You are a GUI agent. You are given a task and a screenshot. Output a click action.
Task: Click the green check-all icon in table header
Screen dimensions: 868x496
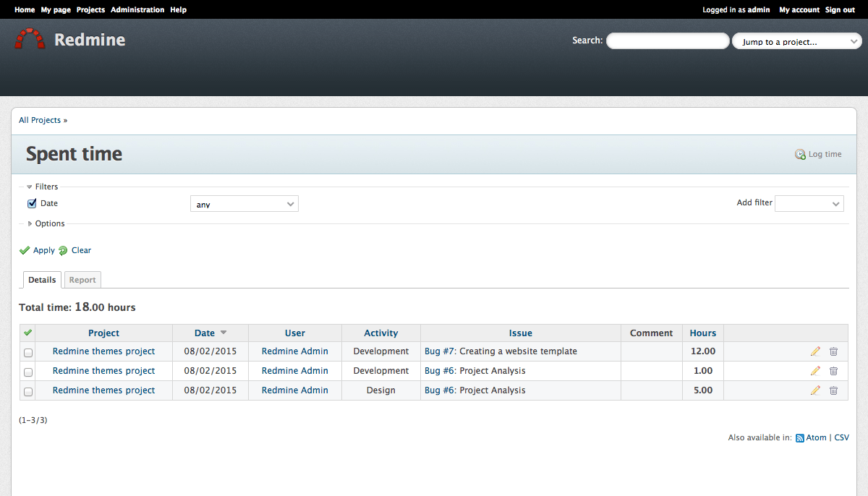tap(27, 333)
